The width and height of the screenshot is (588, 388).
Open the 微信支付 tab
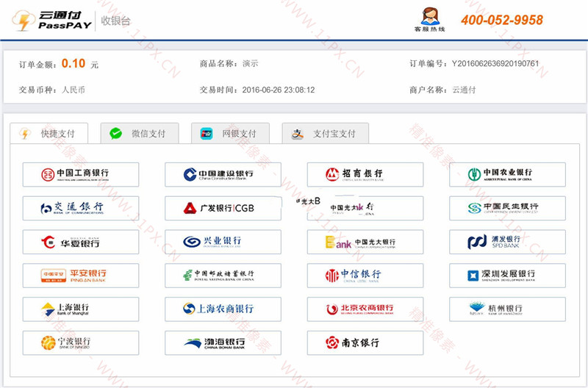tap(140, 134)
